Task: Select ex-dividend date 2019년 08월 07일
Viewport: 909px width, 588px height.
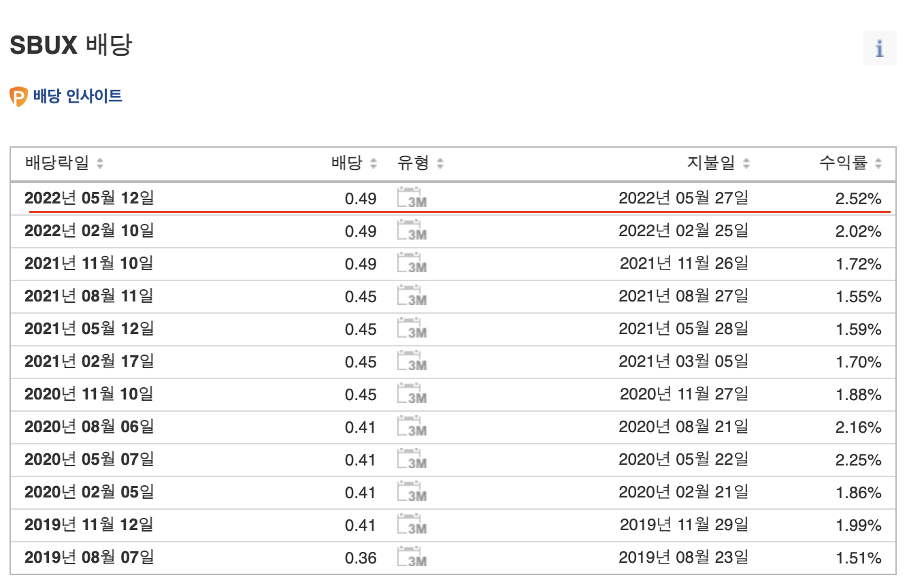Action: pos(89,557)
